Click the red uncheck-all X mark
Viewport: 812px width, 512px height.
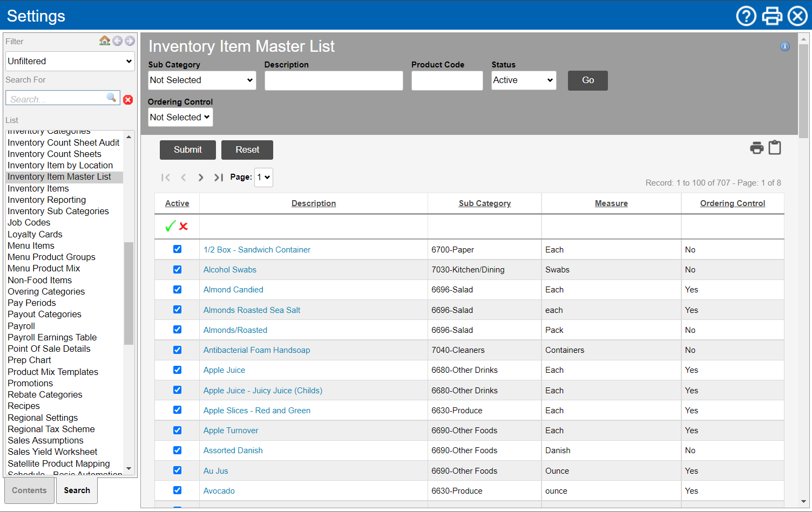[184, 227]
